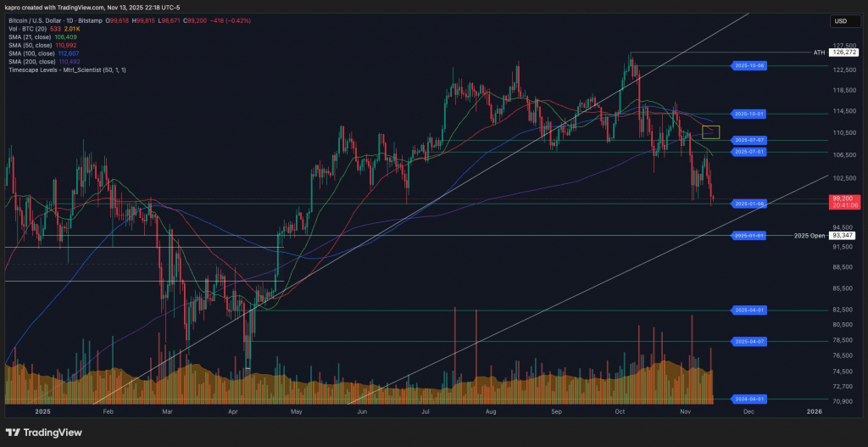
Task: Select the 2024-04-01 level tag
Action: tap(750, 399)
